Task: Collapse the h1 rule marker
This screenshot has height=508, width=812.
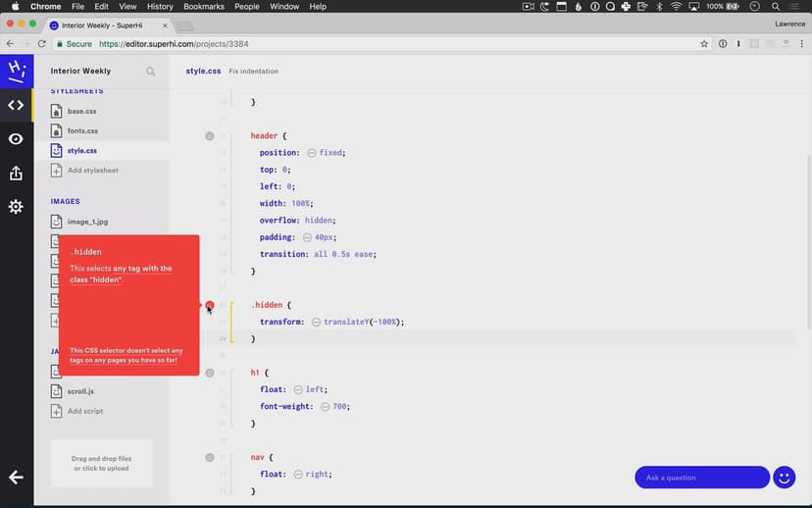Action: pyautogui.click(x=210, y=373)
